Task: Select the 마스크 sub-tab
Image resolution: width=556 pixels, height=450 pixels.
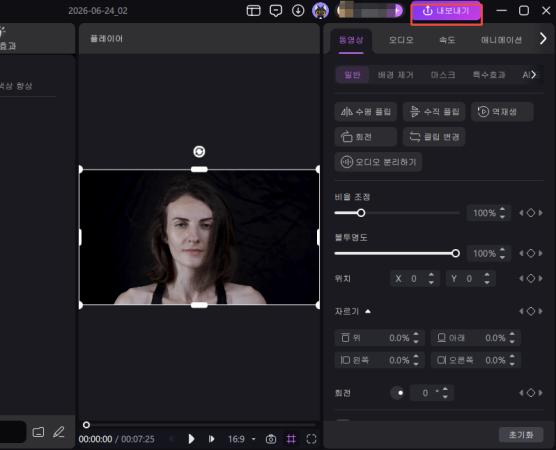Action: pyautogui.click(x=443, y=75)
